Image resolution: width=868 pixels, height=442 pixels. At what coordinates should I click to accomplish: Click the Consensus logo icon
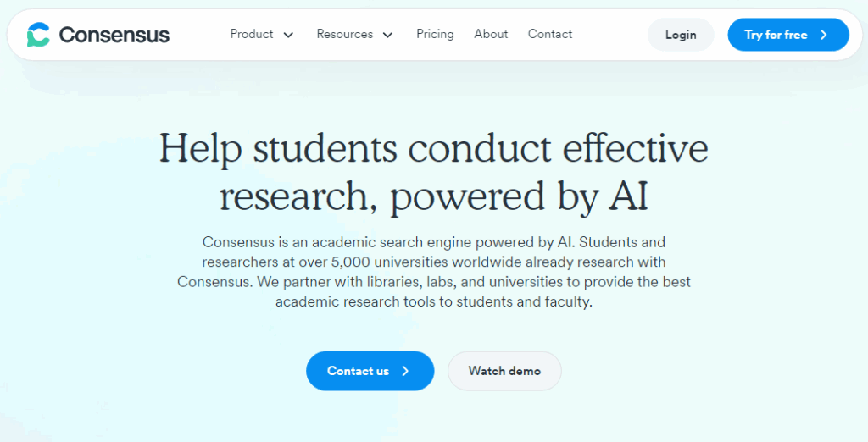click(x=38, y=35)
